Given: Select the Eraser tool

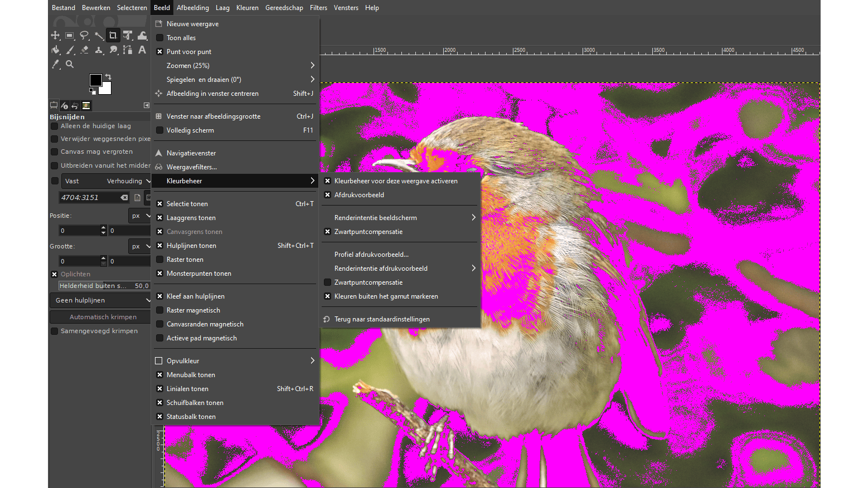Looking at the screenshot, I should click(x=84, y=50).
